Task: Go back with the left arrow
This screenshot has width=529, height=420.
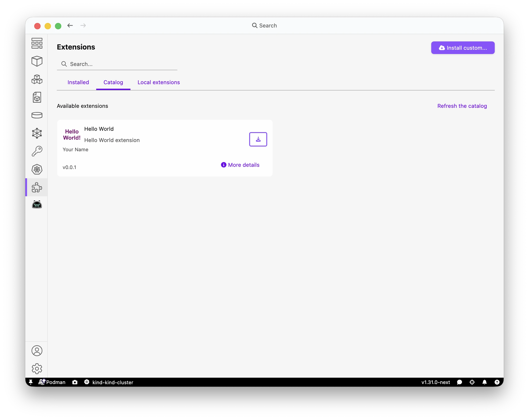Action: (x=70, y=25)
